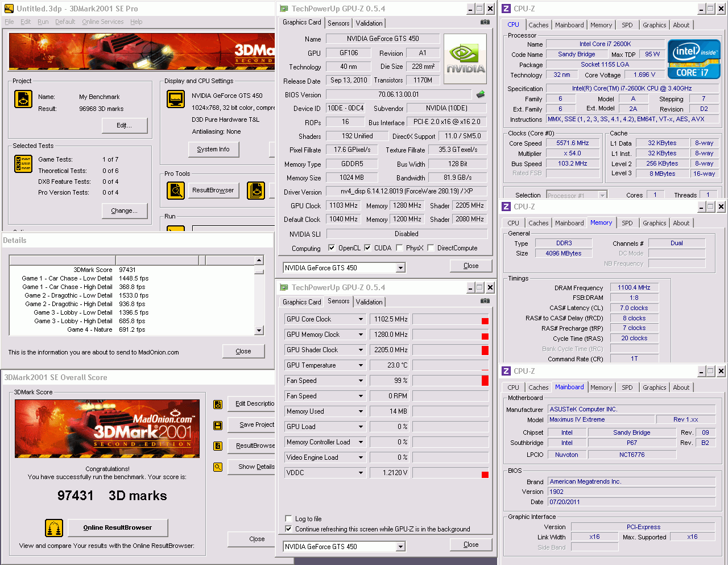
Task: Open GPU Shader Clock sensor dropdown
Action: coord(361,350)
